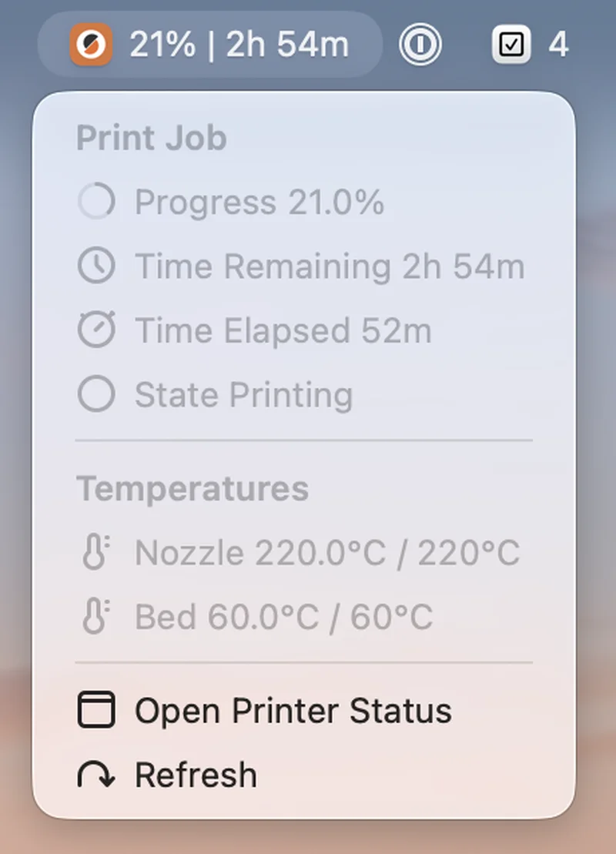The image size is (616, 854).
Task: Expand the Temperatures section
Action: (x=192, y=488)
